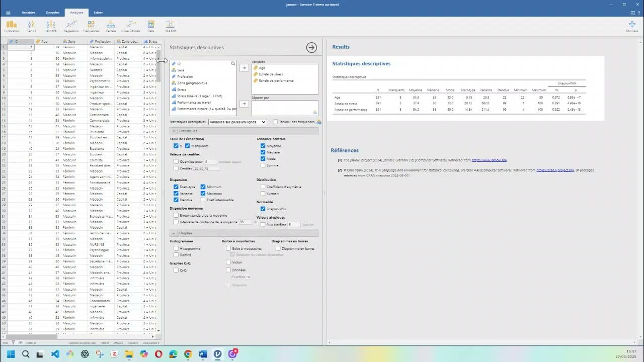This screenshot has width=644, height=362.
Task: Enable Ecart interquartile checkbox
Action: click(x=203, y=200)
